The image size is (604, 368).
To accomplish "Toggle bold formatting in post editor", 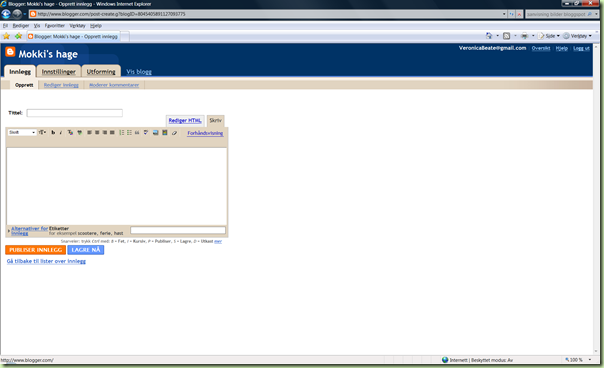I will 53,133.
